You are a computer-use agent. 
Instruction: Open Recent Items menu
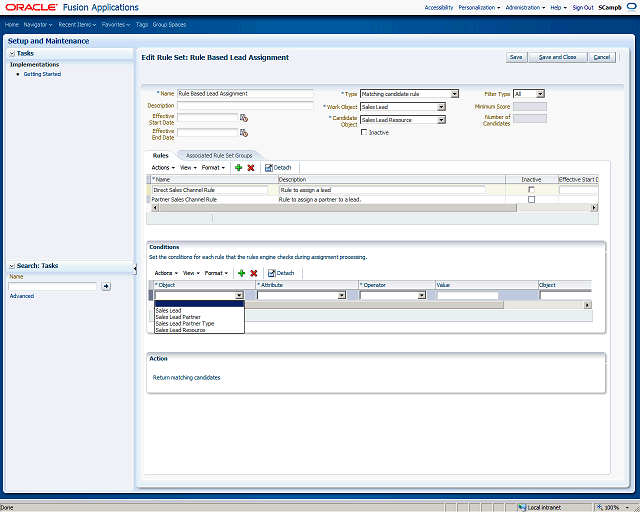click(77, 24)
